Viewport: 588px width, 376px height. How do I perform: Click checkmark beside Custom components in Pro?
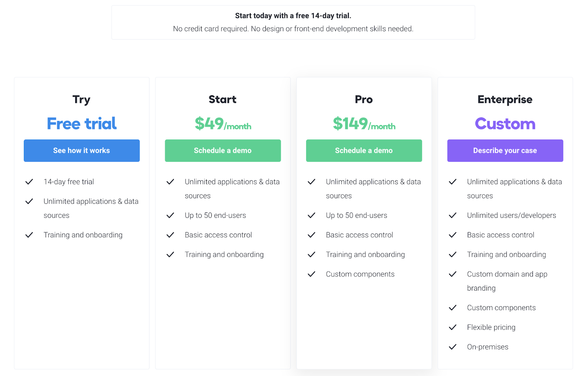tap(311, 274)
